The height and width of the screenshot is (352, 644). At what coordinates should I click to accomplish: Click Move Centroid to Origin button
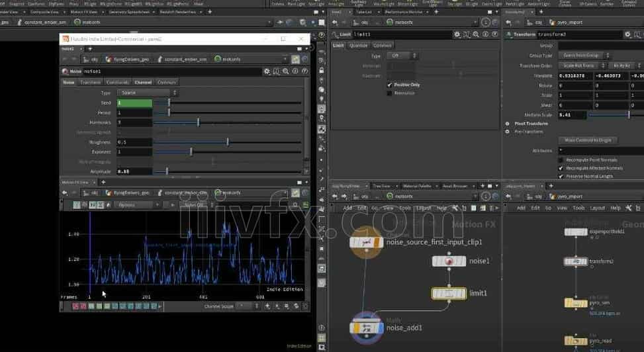click(588, 140)
